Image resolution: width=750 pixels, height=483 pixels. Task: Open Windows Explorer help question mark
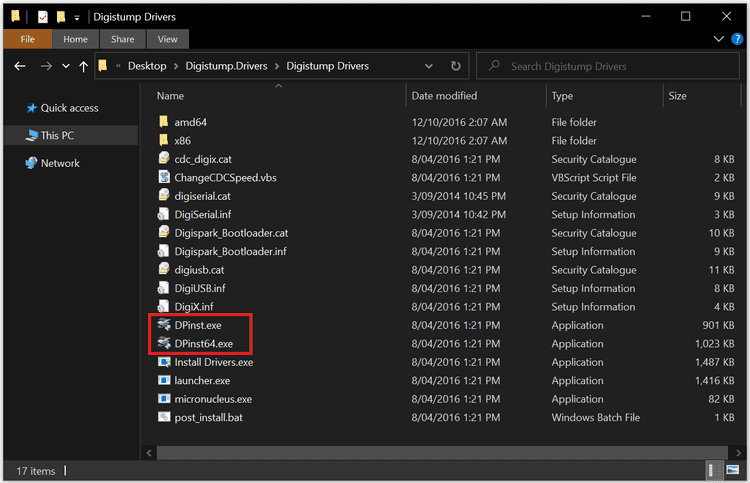pos(737,39)
